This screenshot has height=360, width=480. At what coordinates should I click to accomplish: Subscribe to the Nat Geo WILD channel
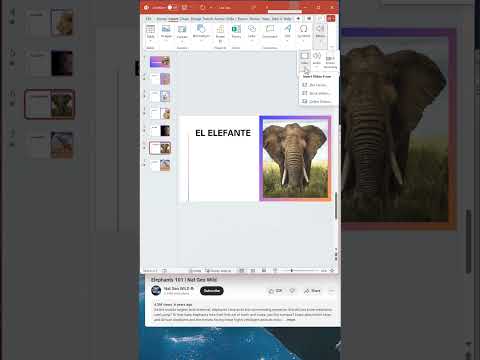click(212, 291)
